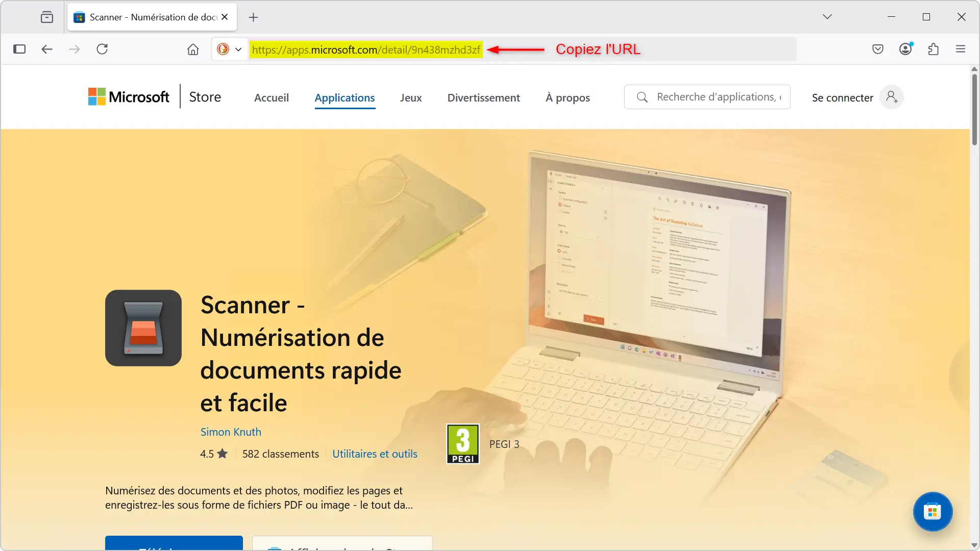Click the Scanner app icon

point(143,328)
